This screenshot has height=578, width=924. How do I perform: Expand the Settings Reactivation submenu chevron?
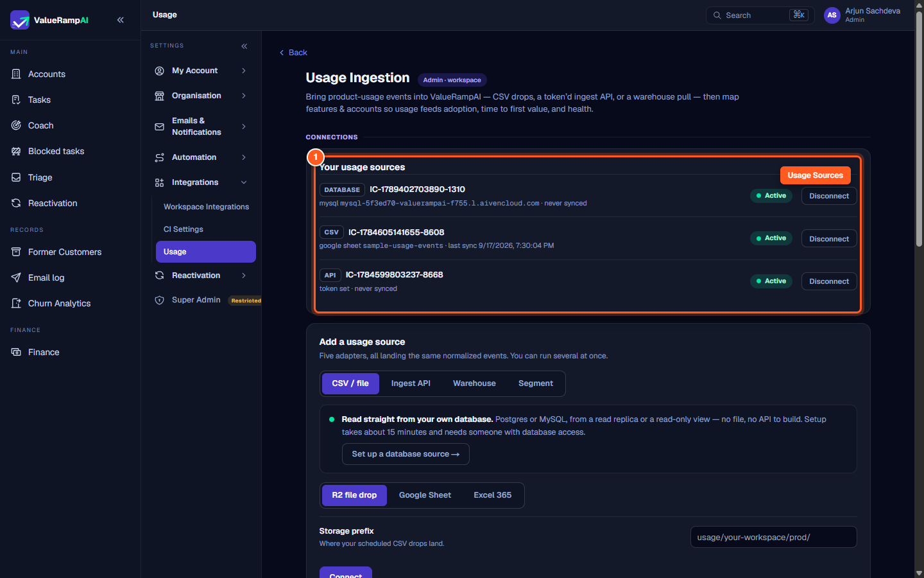pyautogui.click(x=244, y=276)
